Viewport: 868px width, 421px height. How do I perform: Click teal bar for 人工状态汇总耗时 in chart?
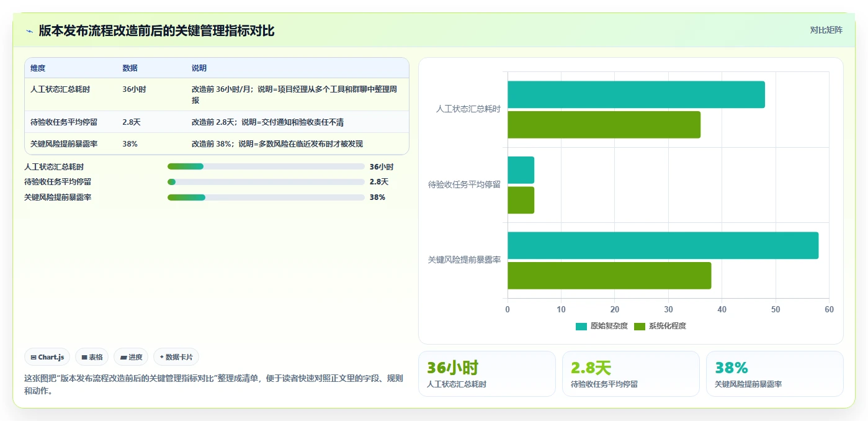(x=636, y=94)
